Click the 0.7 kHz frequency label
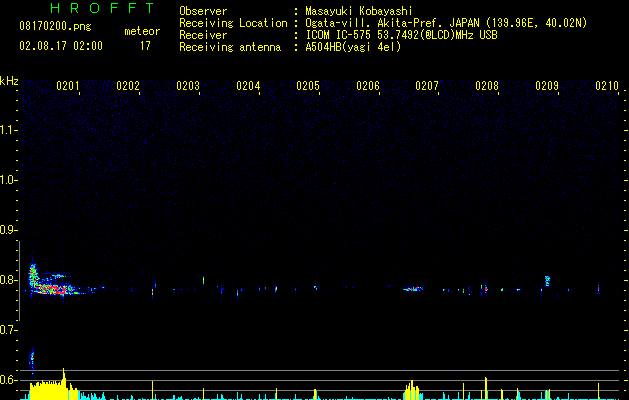The width and height of the screenshot is (629, 400). click(x=9, y=330)
